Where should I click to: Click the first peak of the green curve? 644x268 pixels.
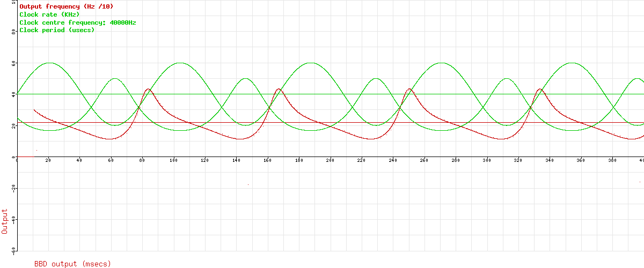point(49,63)
